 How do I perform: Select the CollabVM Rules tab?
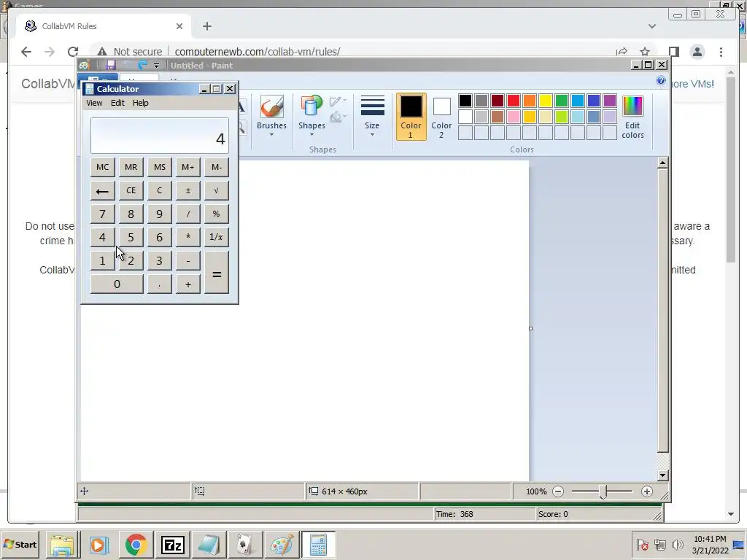click(x=104, y=26)
